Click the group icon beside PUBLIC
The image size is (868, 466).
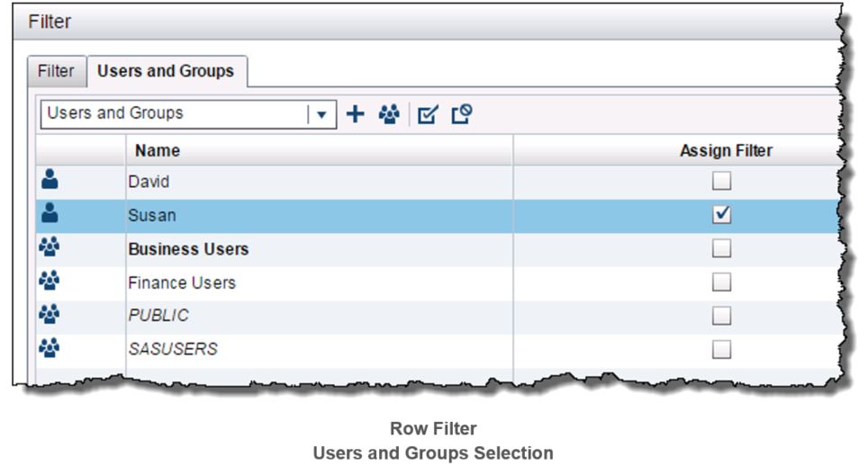[50, 316]
